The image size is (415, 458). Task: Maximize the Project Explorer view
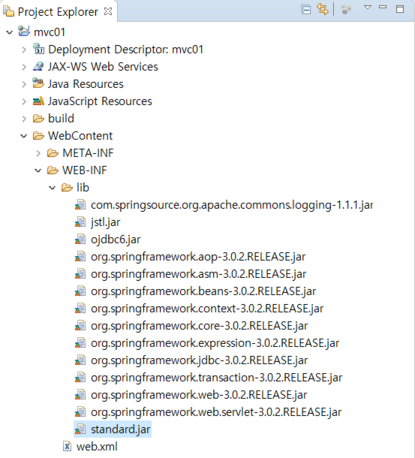tap(400, 9)
